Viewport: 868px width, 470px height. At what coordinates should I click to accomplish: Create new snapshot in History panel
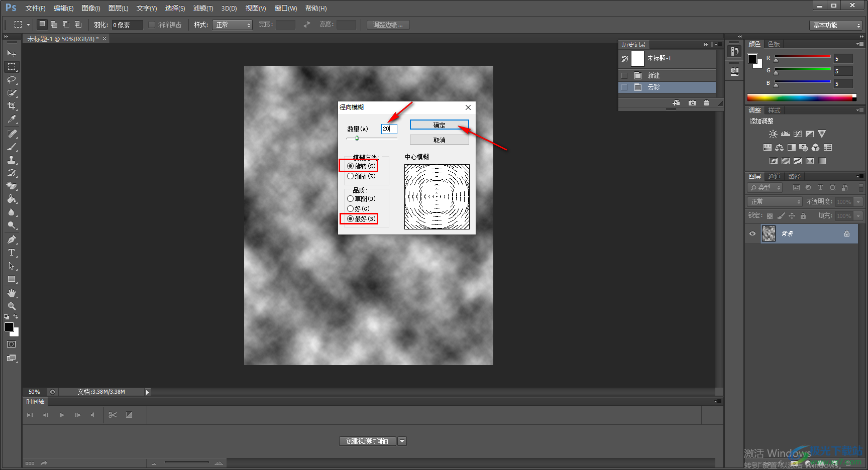(x=692, y=103)
